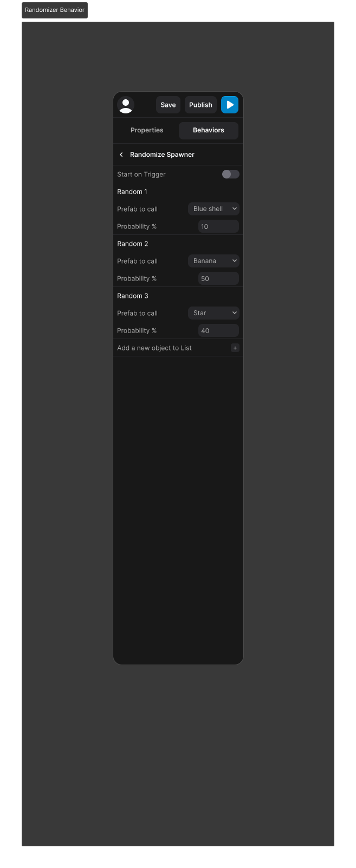Screen dimensions: 356x868
Task: Edit Random 2 probability field showing 50
Action: [219, 278]
